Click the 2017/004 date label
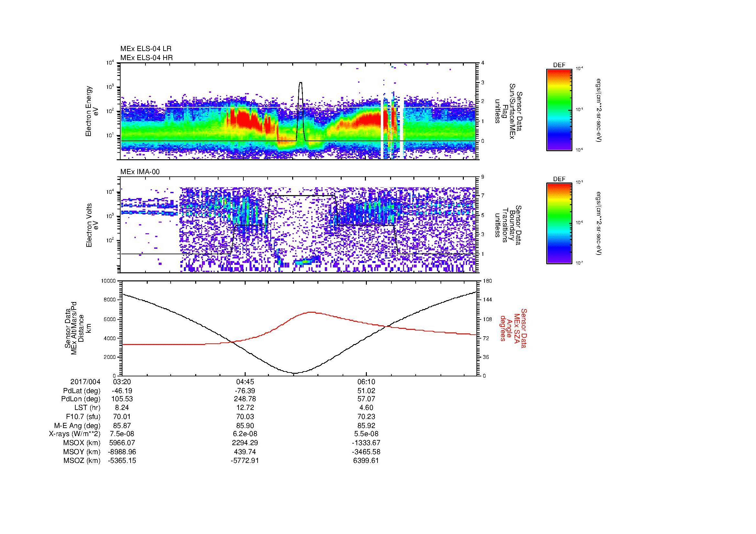 (x=85, y=382)
